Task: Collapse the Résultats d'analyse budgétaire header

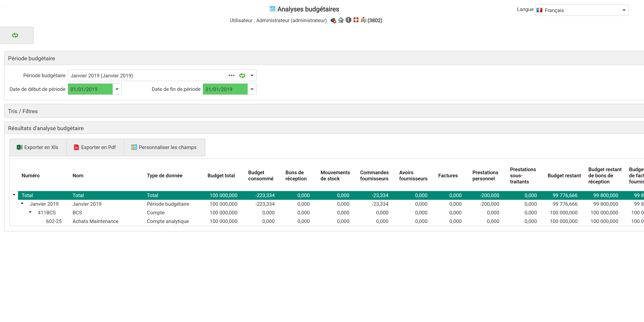Action: point(324,128)
